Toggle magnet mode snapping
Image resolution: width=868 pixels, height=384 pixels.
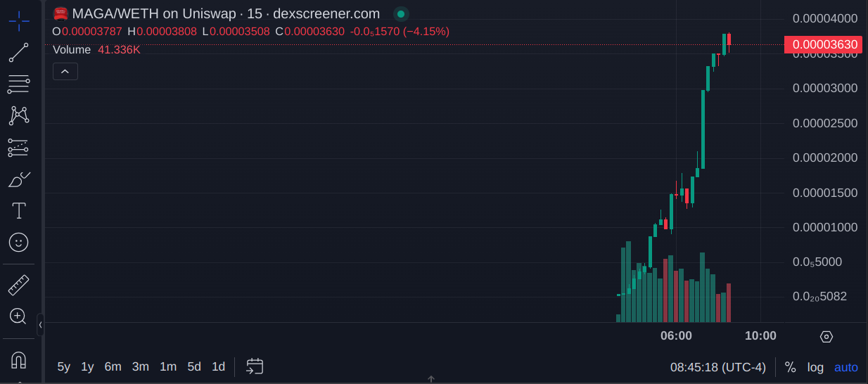19,360
